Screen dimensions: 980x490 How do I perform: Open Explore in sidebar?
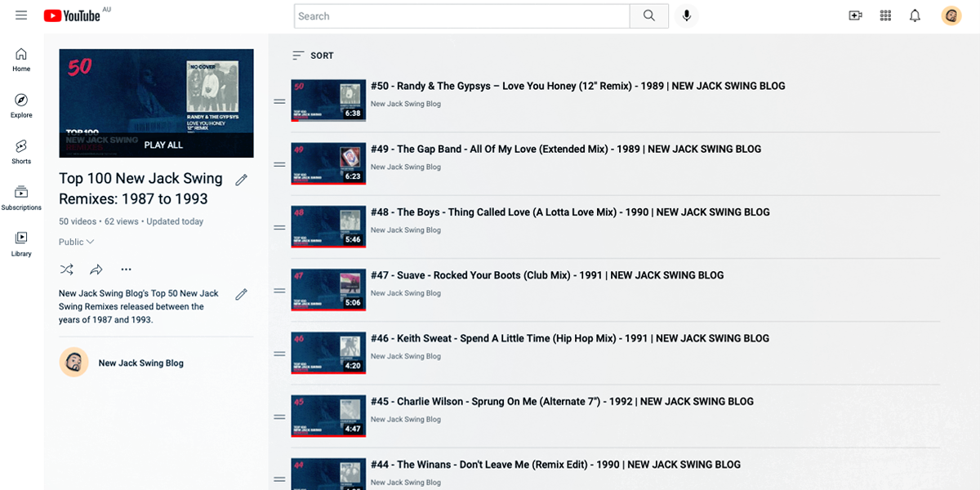(x=21, y=106)
